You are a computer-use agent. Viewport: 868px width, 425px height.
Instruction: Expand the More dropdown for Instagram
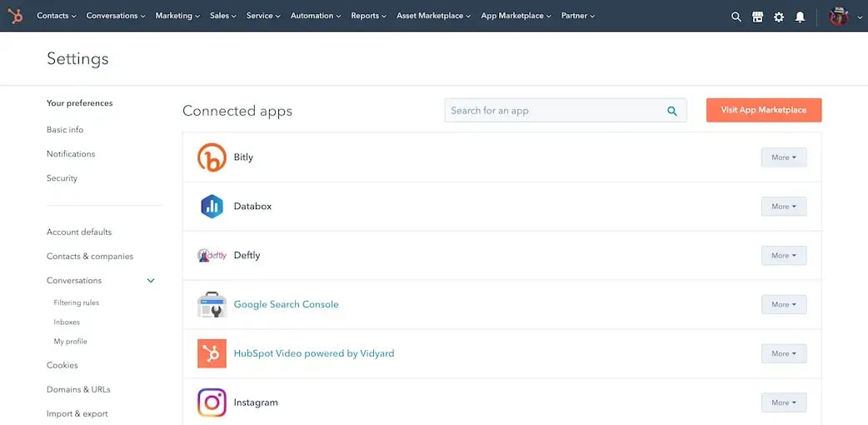click(784, 402)
